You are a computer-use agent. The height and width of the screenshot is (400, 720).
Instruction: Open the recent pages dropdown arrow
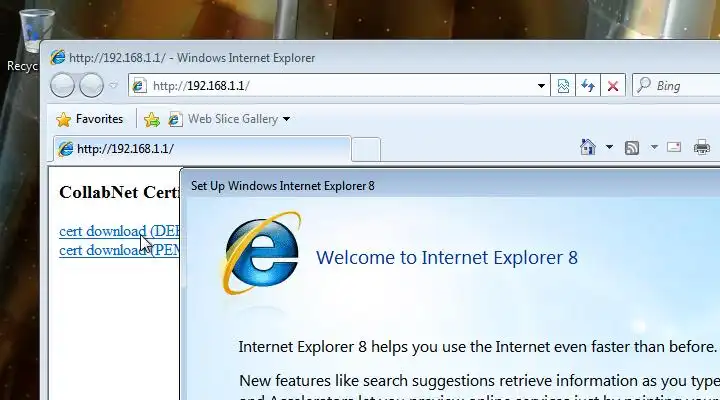point(113,85)
